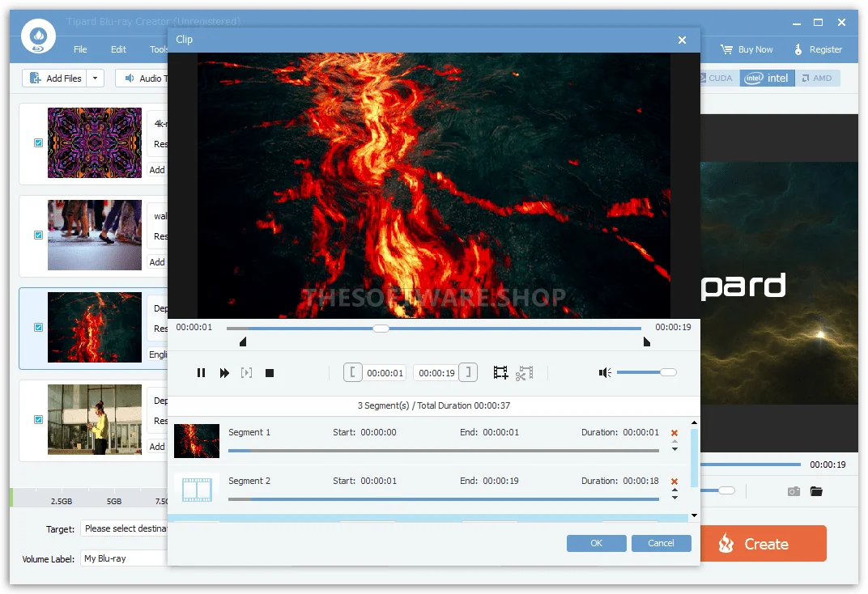
Task: Pause playback in the Clip dialog
Action: [x=201, y=373]
